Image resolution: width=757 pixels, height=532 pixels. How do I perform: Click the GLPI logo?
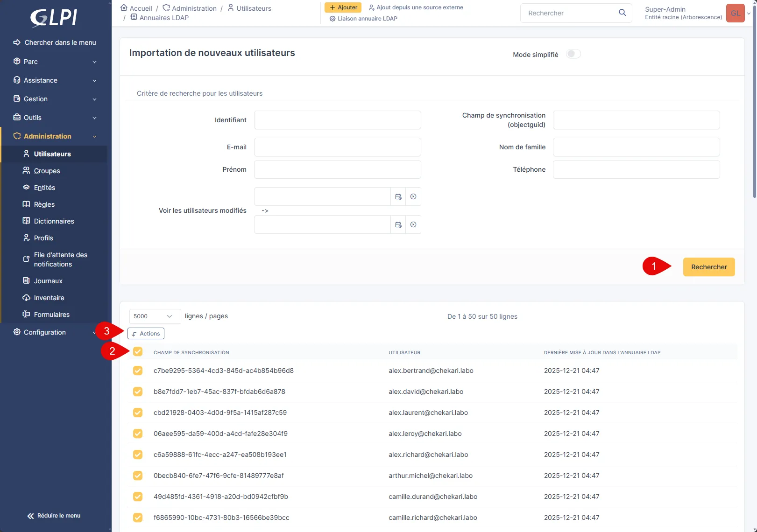54,18
